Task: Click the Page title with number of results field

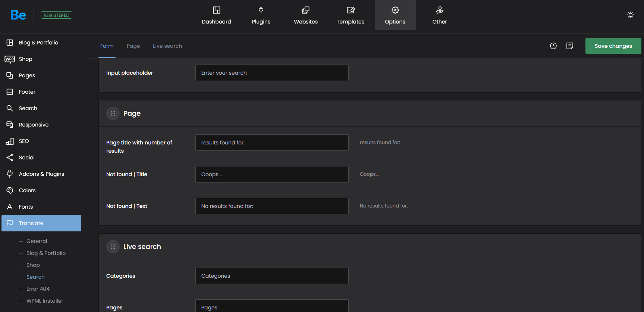Action: 272,143
